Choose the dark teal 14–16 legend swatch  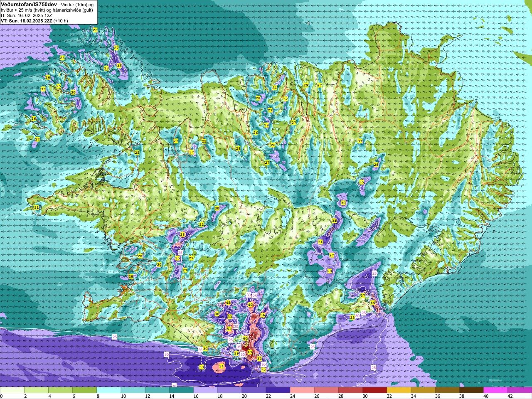(181, 390)
